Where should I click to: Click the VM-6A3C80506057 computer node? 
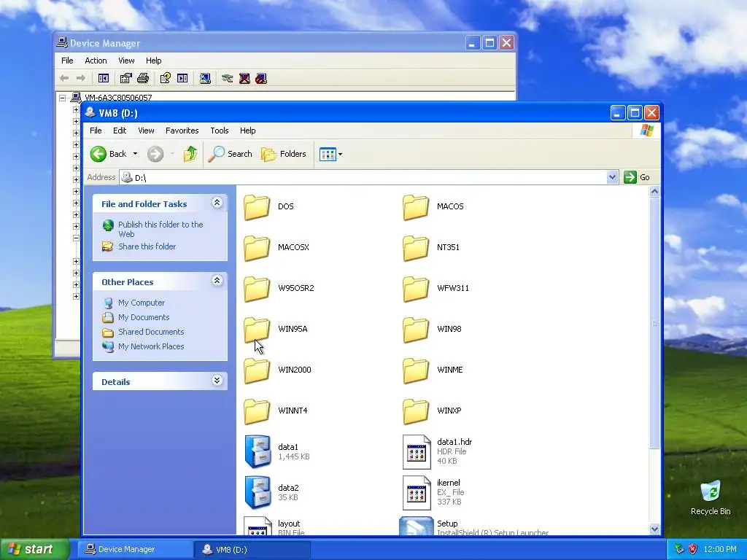[112, 98]
